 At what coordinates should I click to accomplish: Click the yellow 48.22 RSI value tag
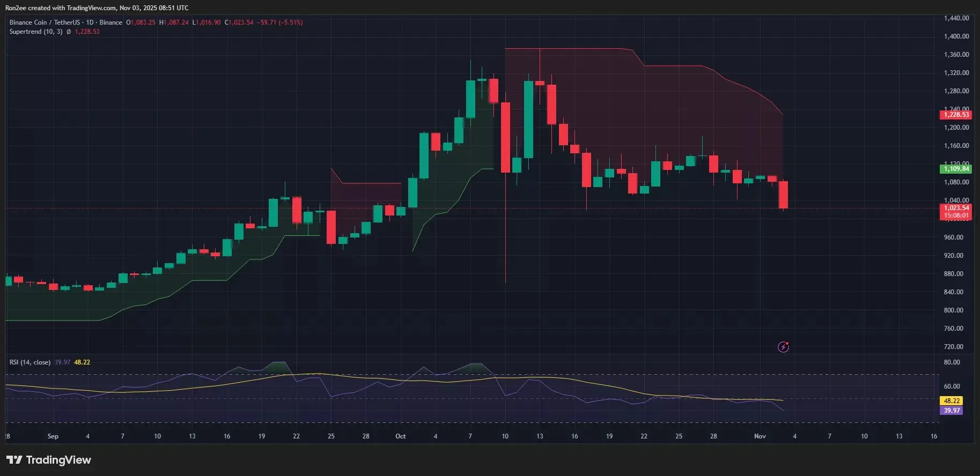(952, 400)
